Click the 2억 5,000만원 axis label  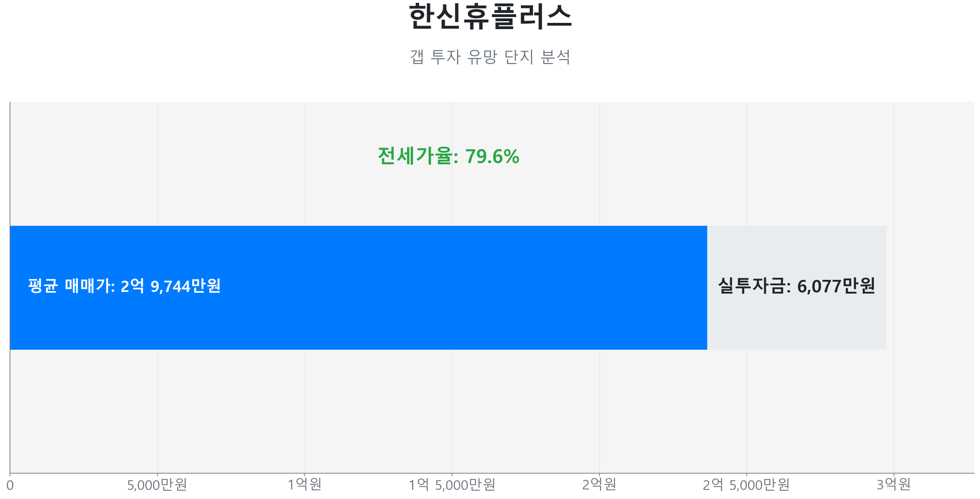tap(746, 485)
